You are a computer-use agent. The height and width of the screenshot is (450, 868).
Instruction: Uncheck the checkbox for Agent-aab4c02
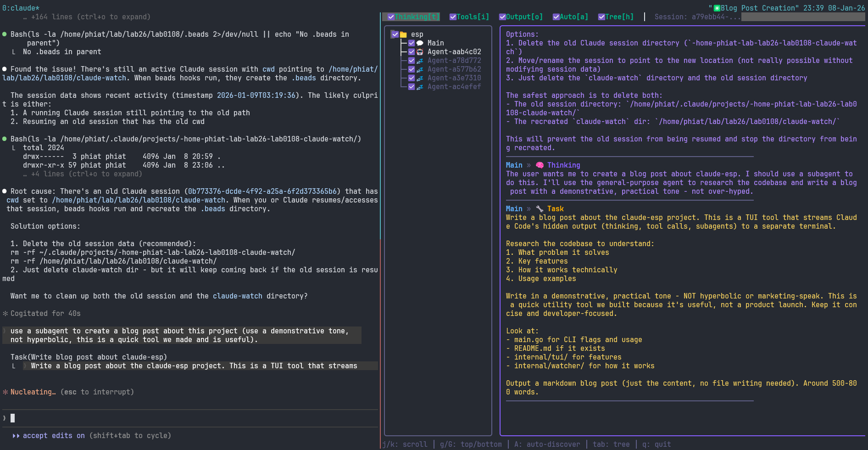[x=412, y=52]
